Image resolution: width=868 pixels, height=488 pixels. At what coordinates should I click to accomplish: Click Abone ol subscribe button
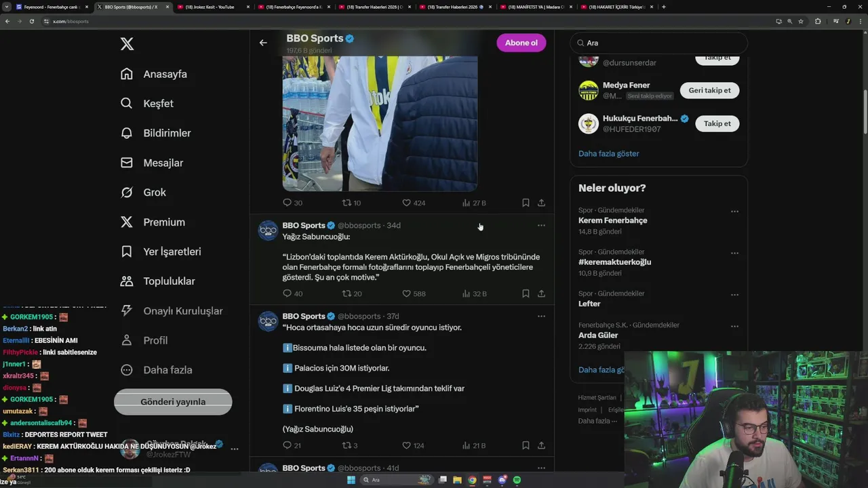tap(521, 43)
